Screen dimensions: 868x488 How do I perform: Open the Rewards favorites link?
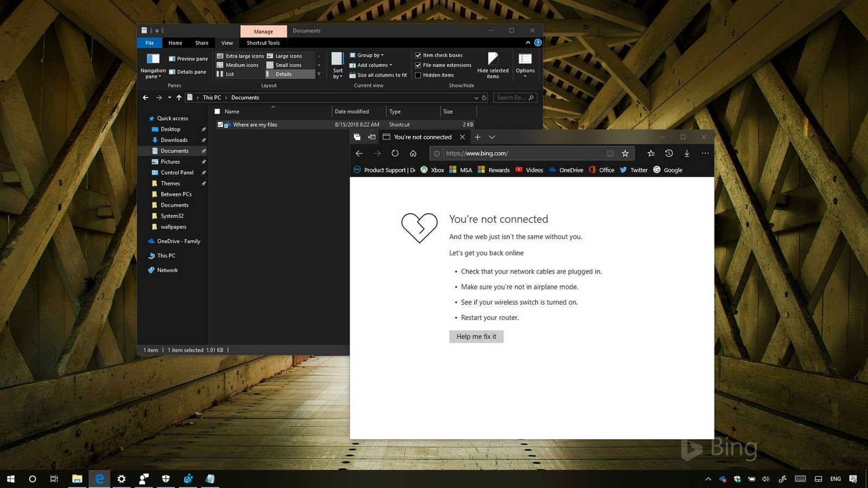click(494, 170)
